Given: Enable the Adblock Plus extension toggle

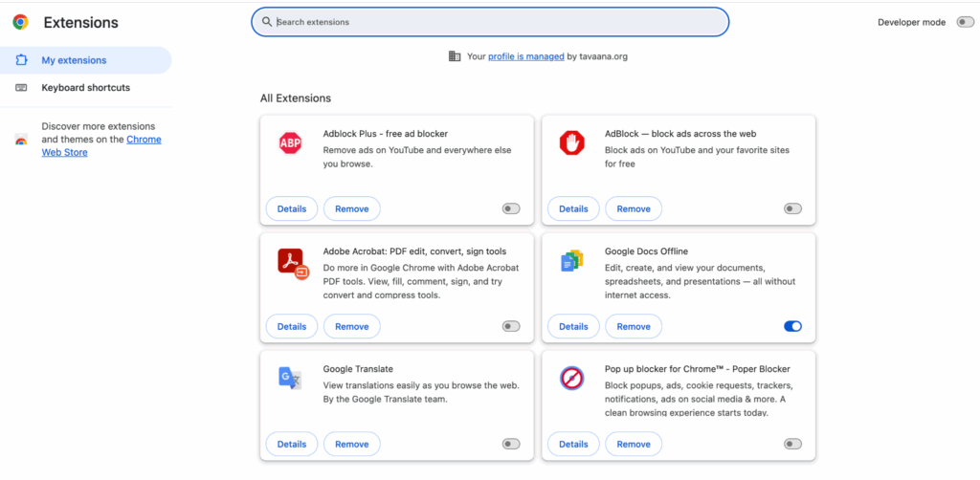Looking at the screenshot, I should 511,209.
